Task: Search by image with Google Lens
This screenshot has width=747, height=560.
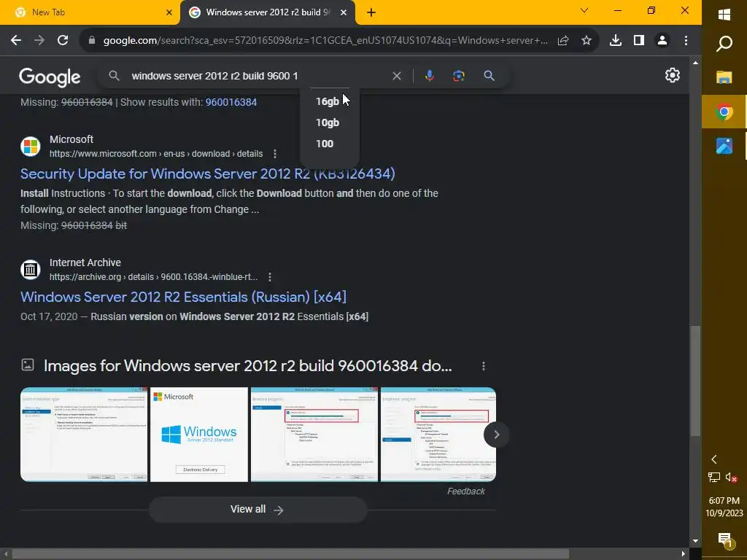Action: (459, 76)
